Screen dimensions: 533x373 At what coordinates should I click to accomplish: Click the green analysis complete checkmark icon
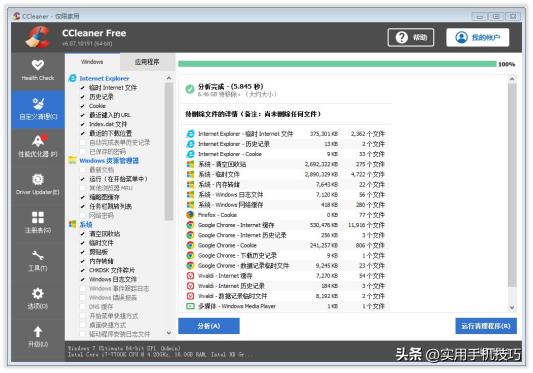(190, 89)
